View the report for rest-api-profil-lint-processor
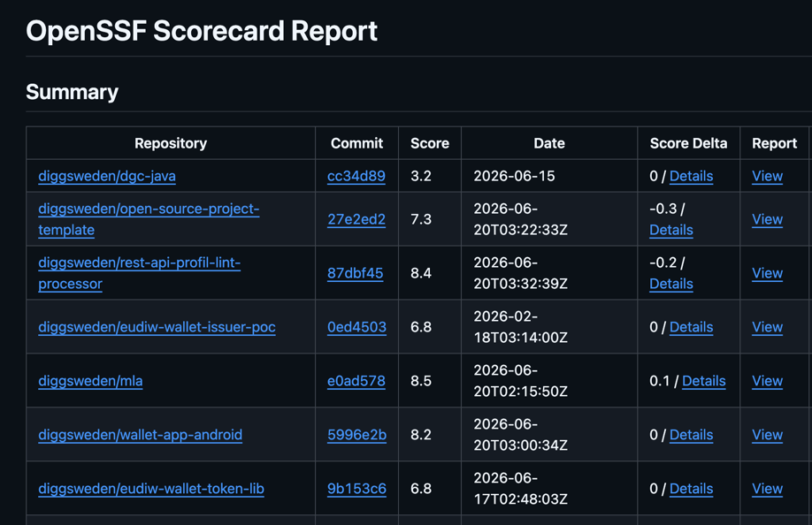This screenshot has height=525, width=812. coord(768,272)
